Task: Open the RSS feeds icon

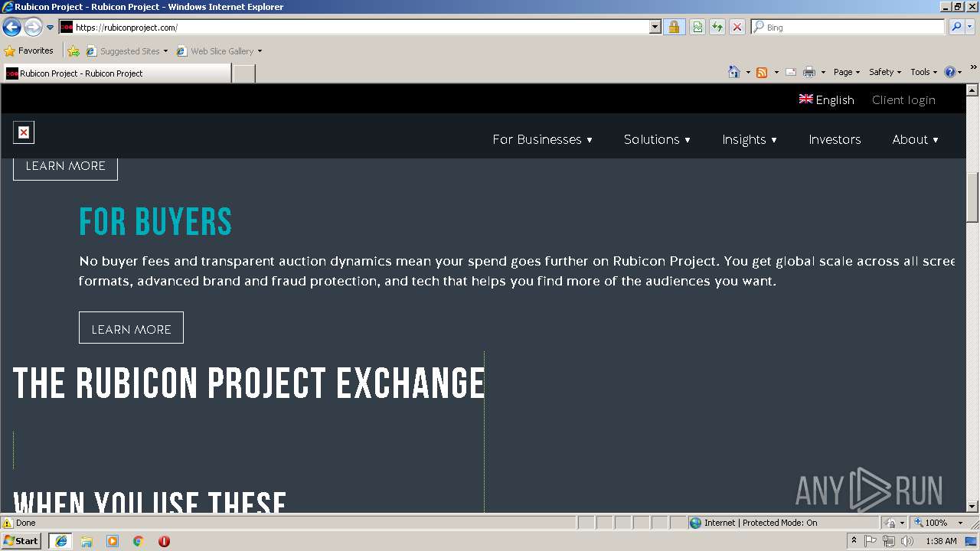Action: (x=762, y=72)
